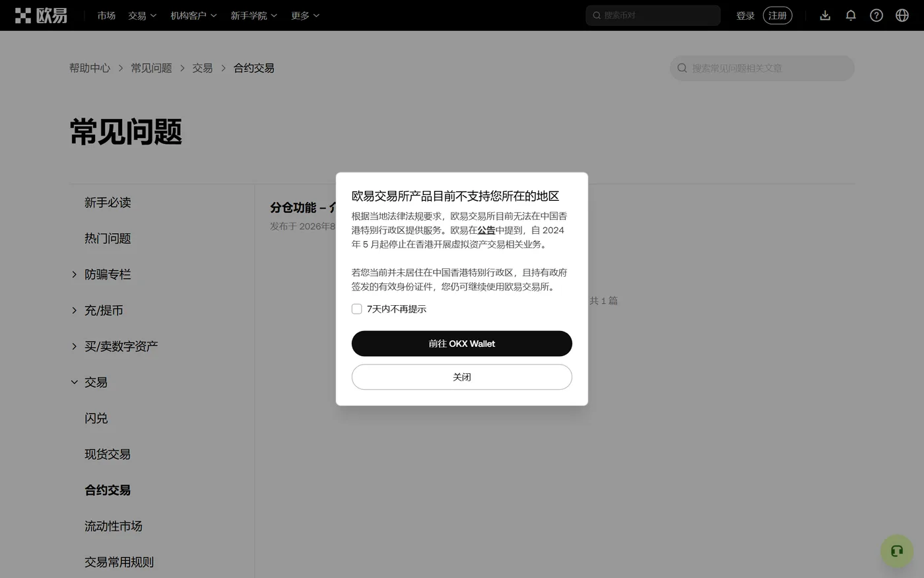Select 热门问题 in sidebar

(108, 238)
